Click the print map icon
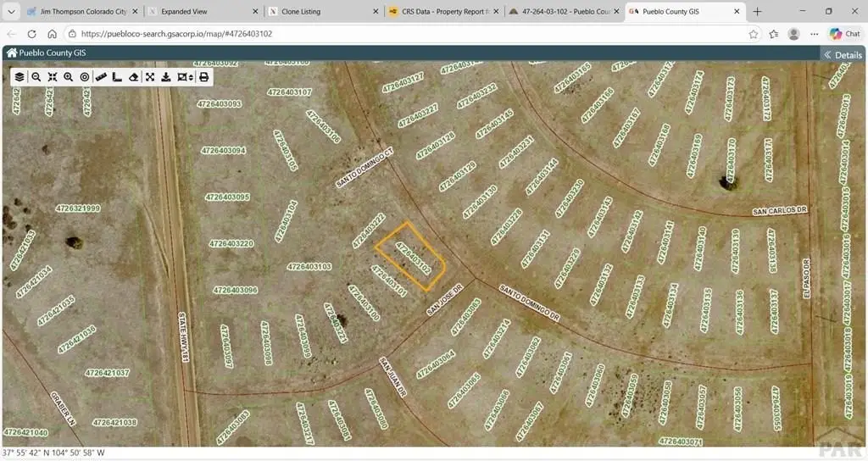This screenshot has width=868, height=461. (203, 76)
